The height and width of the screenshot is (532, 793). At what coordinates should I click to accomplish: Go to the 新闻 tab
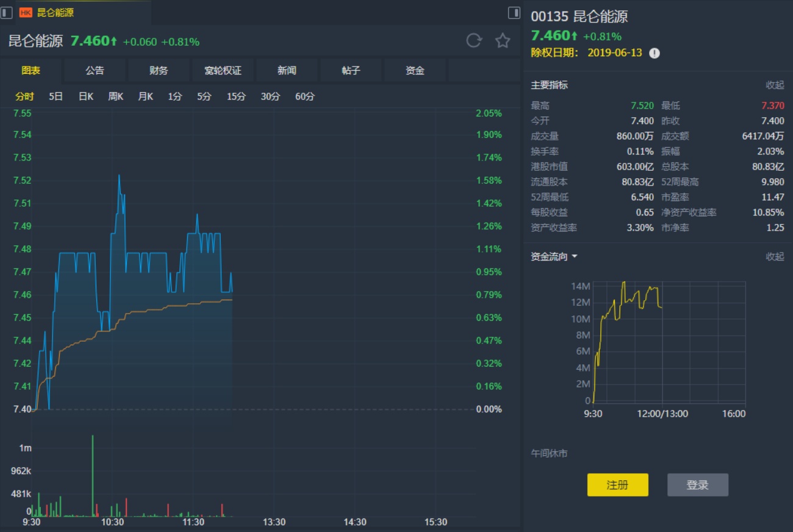pyautogui.click(x=287, y=71)
